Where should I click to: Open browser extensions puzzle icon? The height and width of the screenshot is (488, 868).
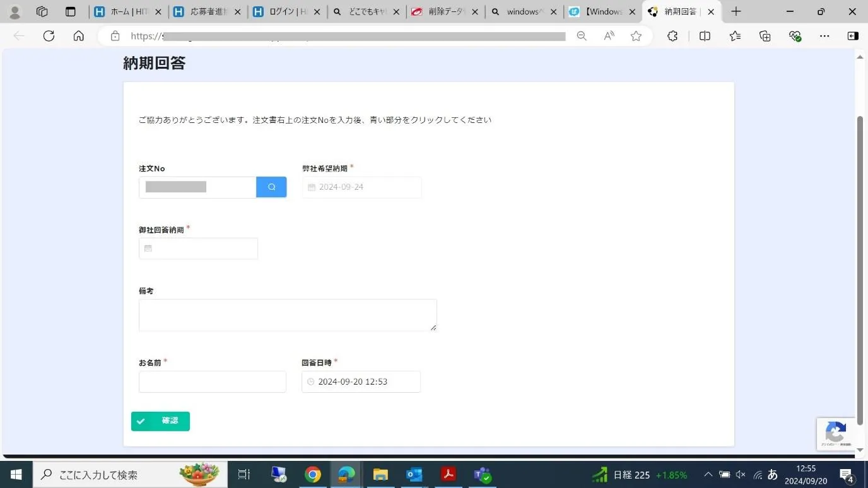tap(672, 36)
